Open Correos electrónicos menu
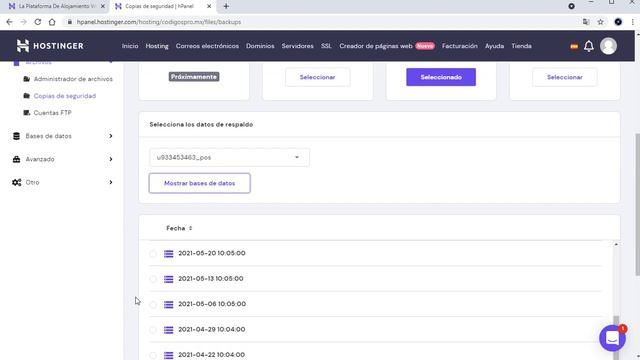 [207, 46]
